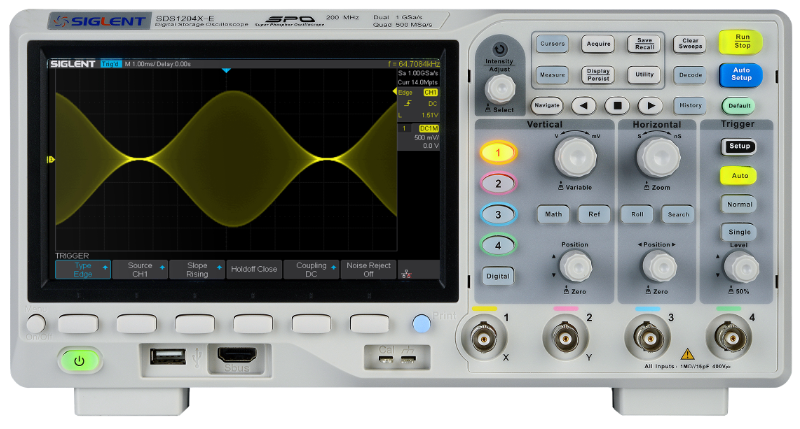The height and width of the screenshot is (429, 800).
Task: Click the blue trigger position marker on screen
Action: pyautogui.click(x=227, y=70)
